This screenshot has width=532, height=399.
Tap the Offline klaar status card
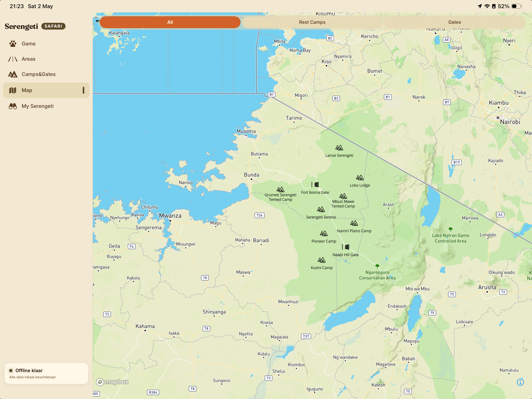pyautogui.click(x=46, y=373)
